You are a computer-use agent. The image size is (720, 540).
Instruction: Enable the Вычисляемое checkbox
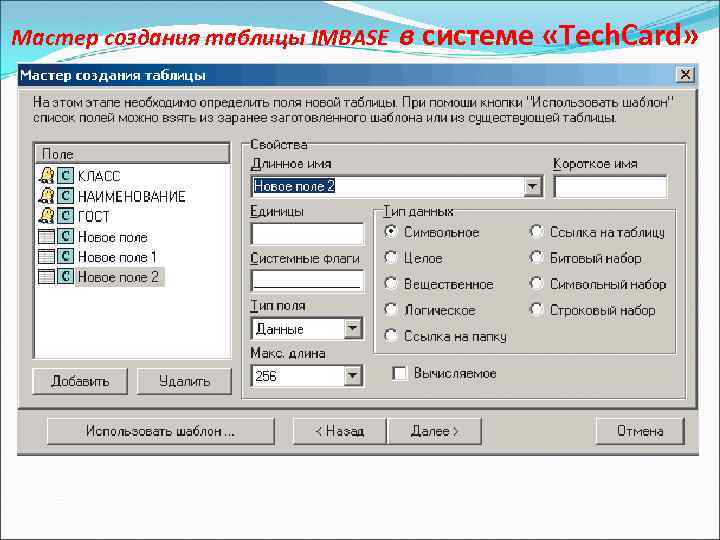click(399, 373)
